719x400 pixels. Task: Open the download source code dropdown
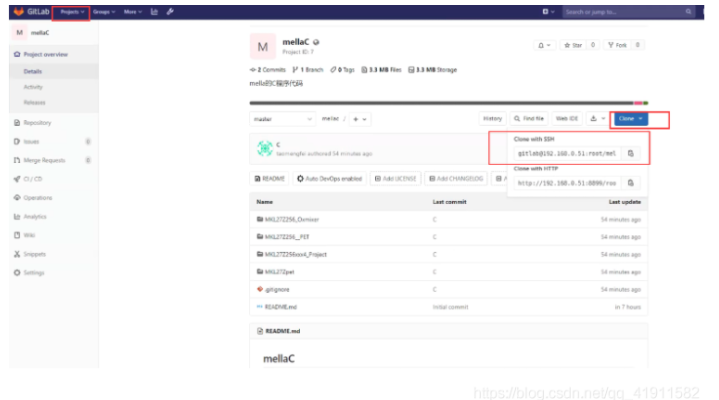click(597, 119)
